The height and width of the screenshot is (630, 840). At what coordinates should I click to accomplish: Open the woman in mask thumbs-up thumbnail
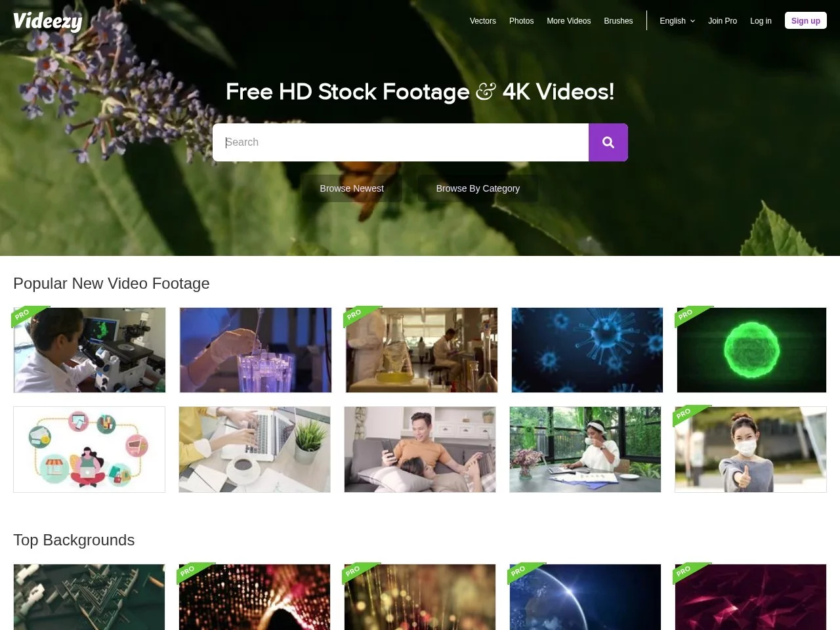click(751, 450)
